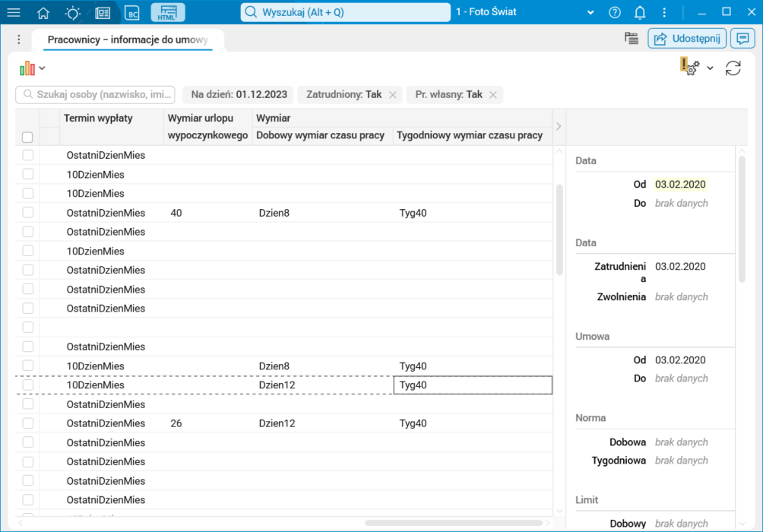Select the Pracownicy – informacje do umowy tab

coord(127,40)
